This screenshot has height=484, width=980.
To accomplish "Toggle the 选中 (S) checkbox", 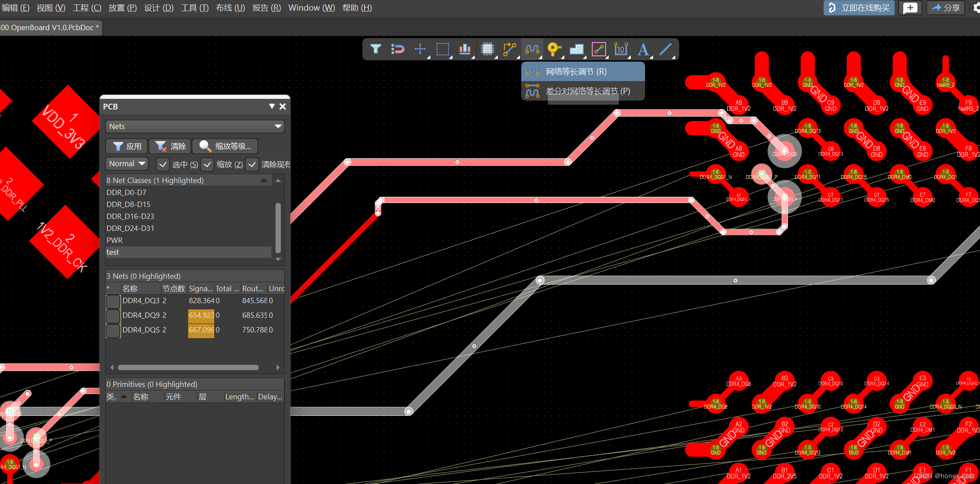I will [x=163, y=164].
